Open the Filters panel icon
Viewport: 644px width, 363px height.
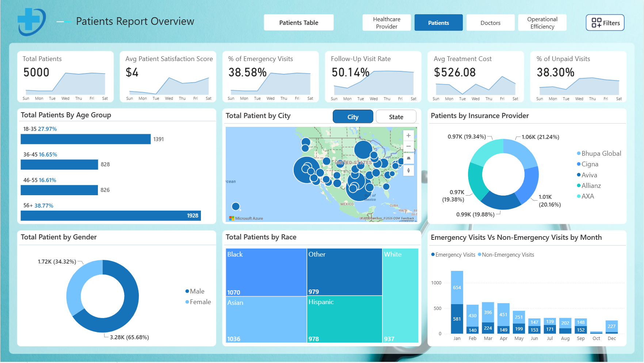tap(605, 23)
